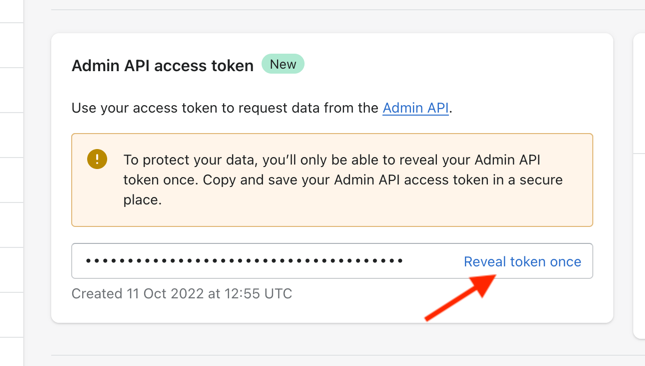Click the 'token once. Copy and save' line

point(343,180)
